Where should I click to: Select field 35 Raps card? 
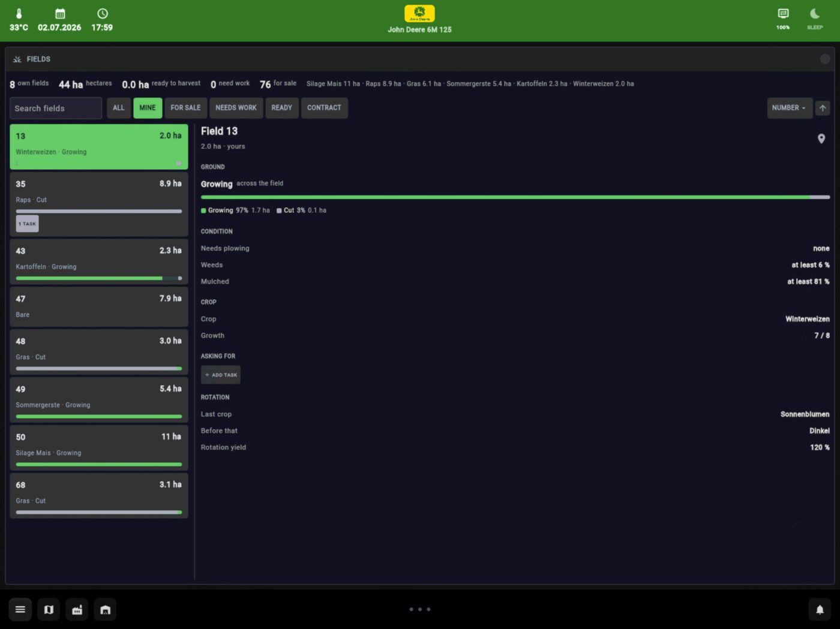pos(99,204)
